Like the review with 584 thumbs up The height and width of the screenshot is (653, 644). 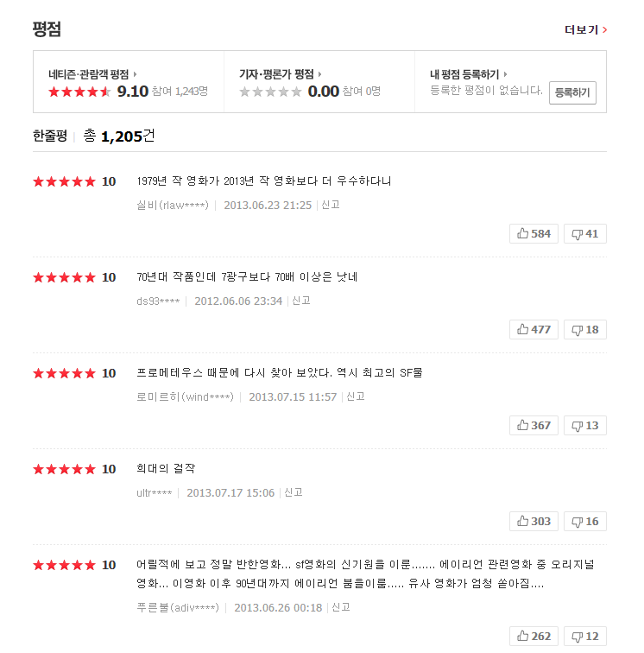click(x=534, y=234)
